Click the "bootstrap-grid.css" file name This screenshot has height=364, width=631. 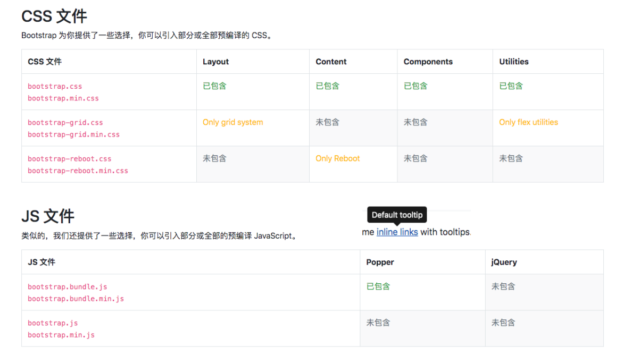point(65,123)
